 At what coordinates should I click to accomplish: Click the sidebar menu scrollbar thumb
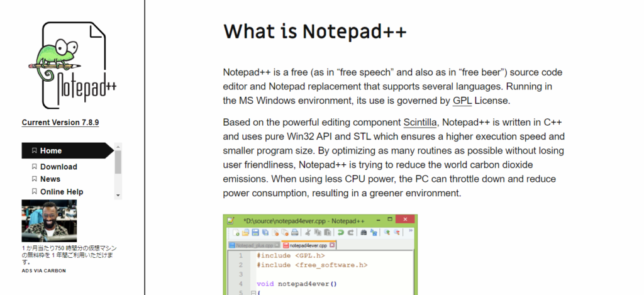click(118, 162)
